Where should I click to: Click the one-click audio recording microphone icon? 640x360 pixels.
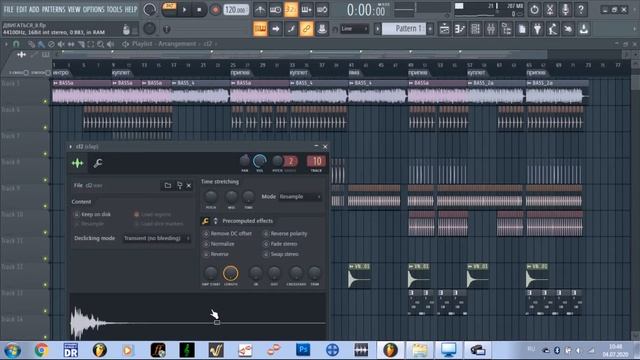(565, 9)
